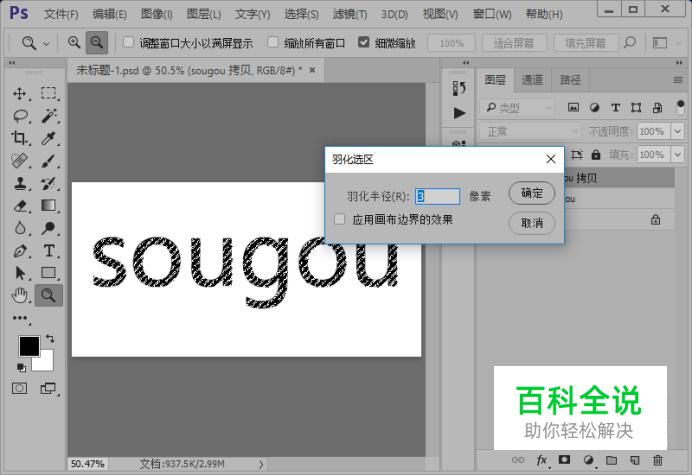
Task: Select the Path Selection tool
Action: [x=20, y=273]
